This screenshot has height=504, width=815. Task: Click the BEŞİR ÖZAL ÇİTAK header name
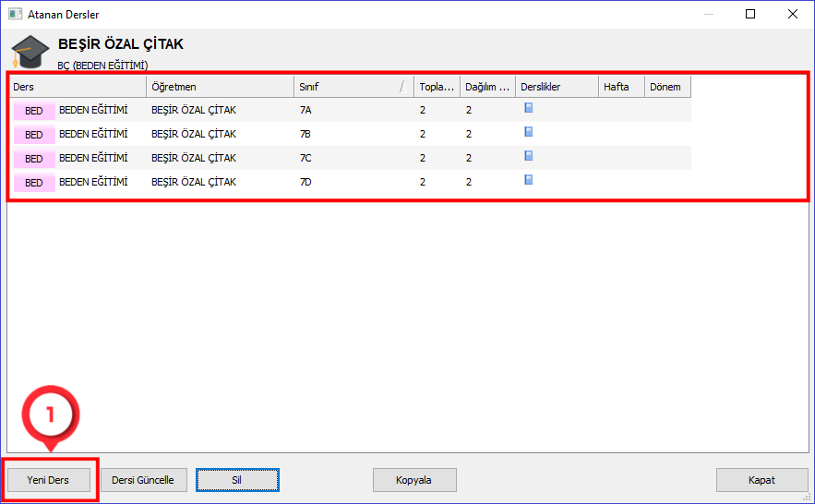point(121,44)
